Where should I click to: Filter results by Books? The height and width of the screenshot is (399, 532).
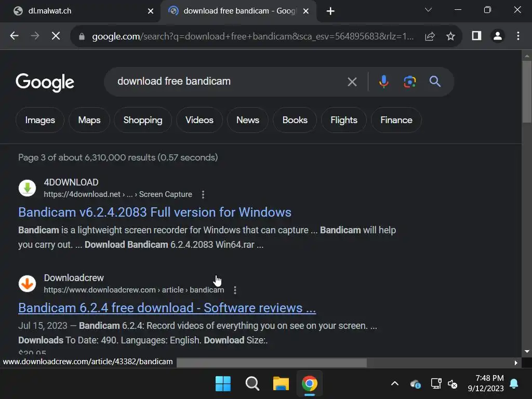click(x=295, y=120)
